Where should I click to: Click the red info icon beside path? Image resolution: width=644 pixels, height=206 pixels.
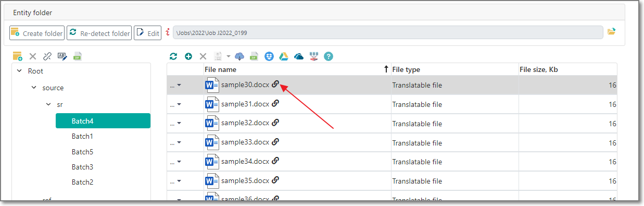point(168,32)
